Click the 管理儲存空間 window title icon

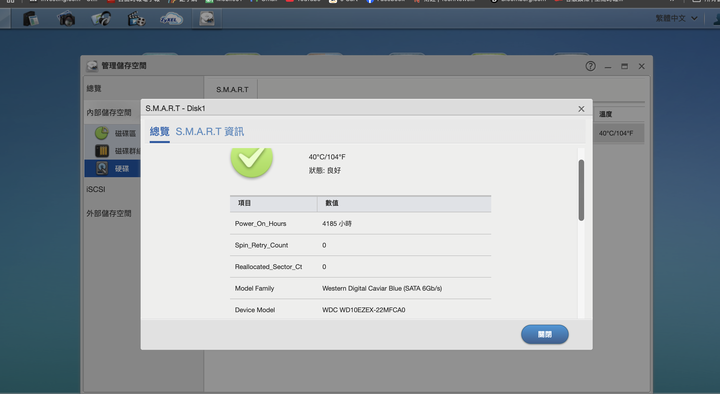tap(92, 66)
